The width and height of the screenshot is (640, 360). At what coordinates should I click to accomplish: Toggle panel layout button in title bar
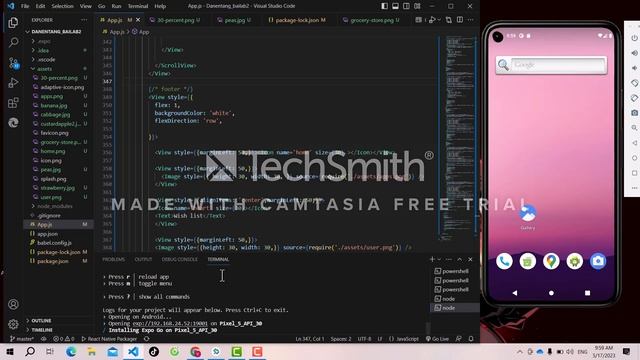coord(396,6)
